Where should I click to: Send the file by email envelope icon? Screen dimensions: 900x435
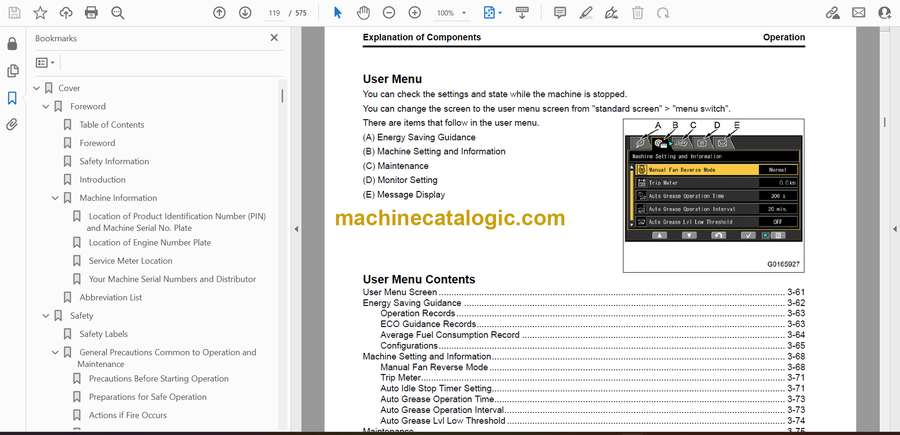click(859, 13)
